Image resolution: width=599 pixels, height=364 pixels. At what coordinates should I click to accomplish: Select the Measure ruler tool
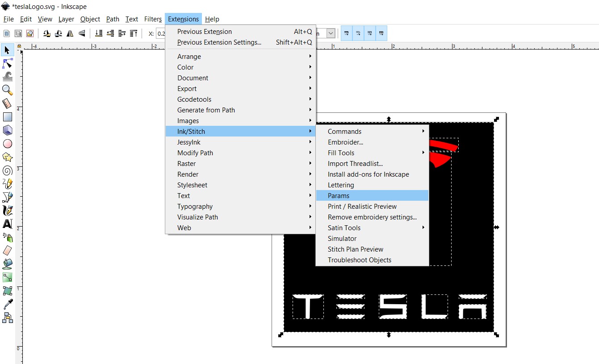[x=7, y=103]
